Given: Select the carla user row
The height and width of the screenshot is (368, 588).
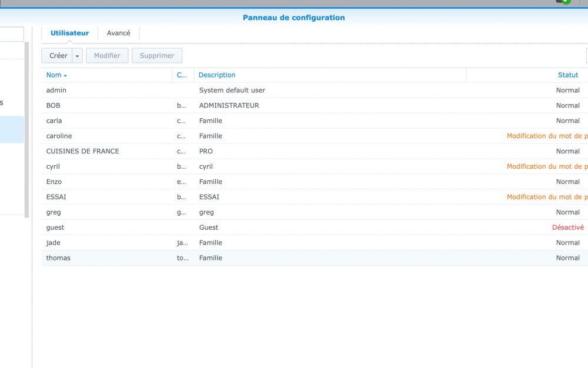Looking at the screenshot, I should pos(315,121).
